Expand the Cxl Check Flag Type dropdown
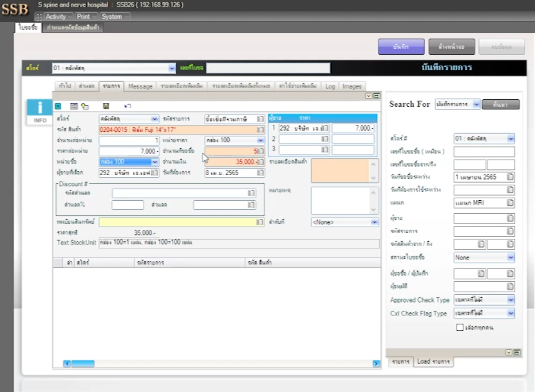The image size is (535, 392). (x=511, y=313)
